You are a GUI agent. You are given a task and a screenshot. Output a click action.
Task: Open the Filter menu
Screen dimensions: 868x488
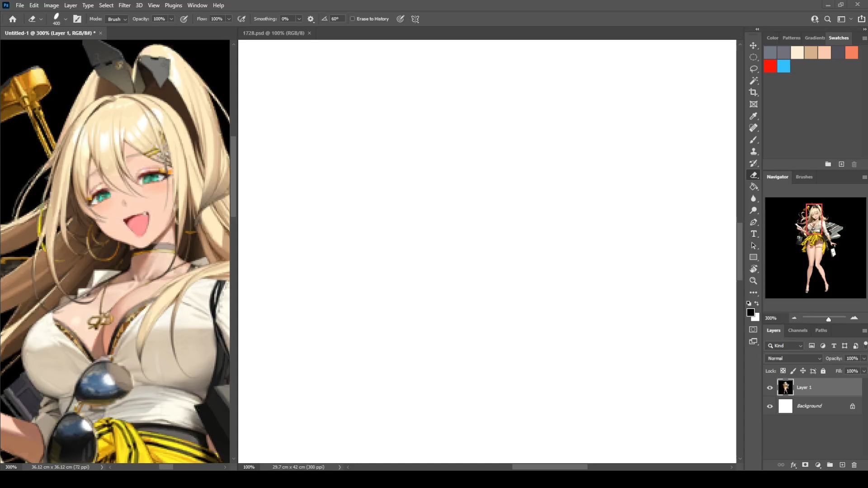(x=124, y=5)
